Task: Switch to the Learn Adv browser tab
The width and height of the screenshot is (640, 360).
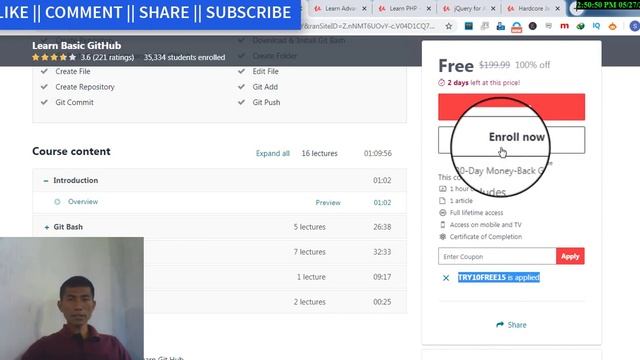Action: point(340,8)
